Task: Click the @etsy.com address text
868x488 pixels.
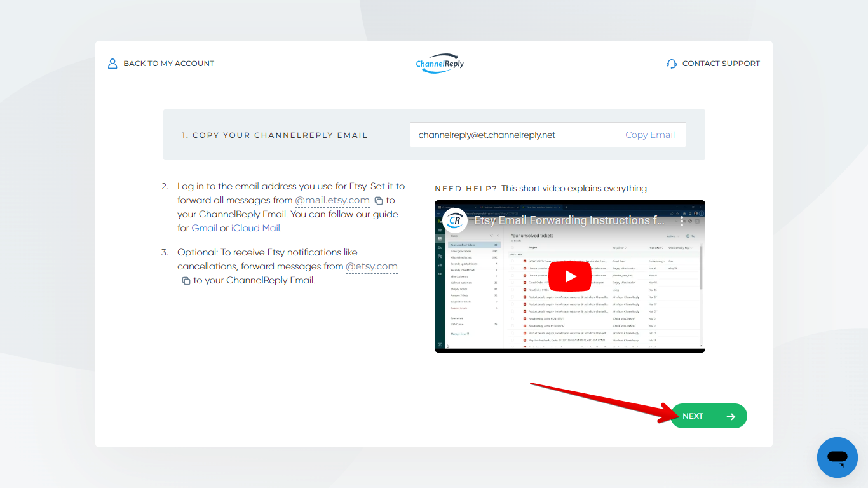Action: [372, 266]
